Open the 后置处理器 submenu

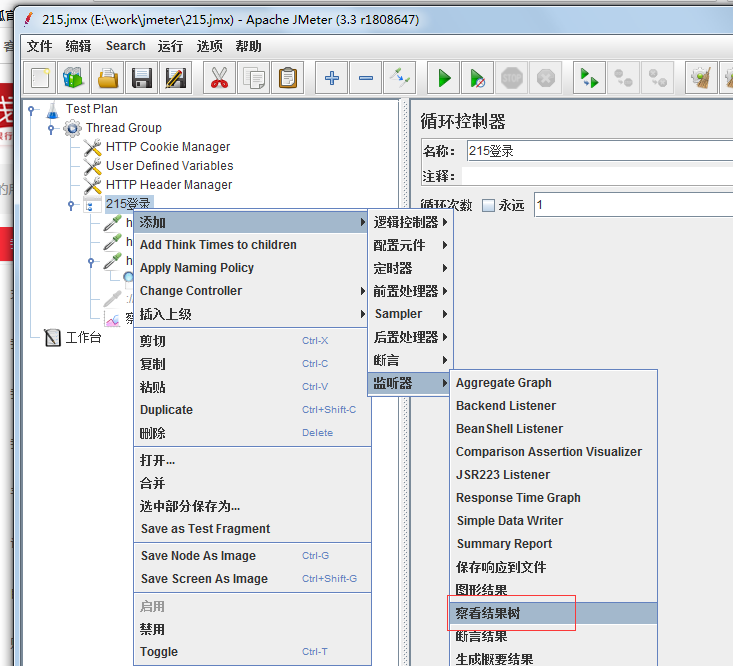coord(410,337)
